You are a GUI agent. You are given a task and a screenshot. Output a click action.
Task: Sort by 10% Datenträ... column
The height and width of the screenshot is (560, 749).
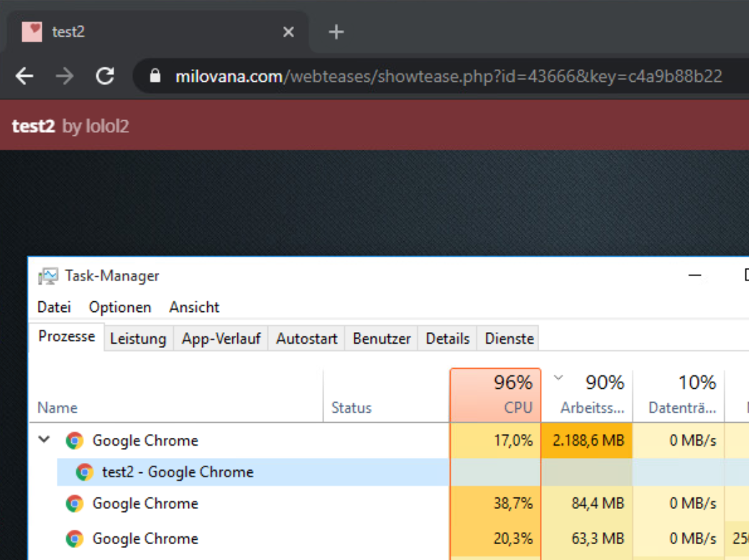(679, 395)
